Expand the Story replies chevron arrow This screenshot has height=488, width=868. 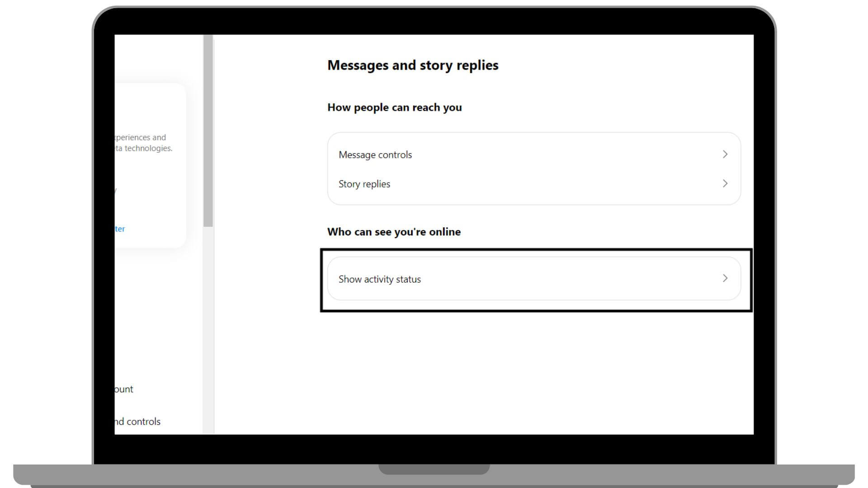[725, 183]
